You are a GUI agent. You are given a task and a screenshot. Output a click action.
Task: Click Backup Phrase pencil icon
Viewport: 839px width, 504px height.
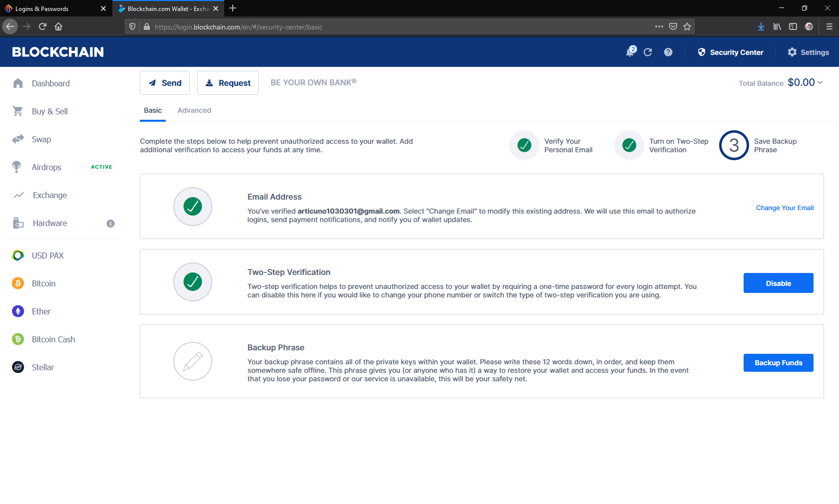[193, 361]
